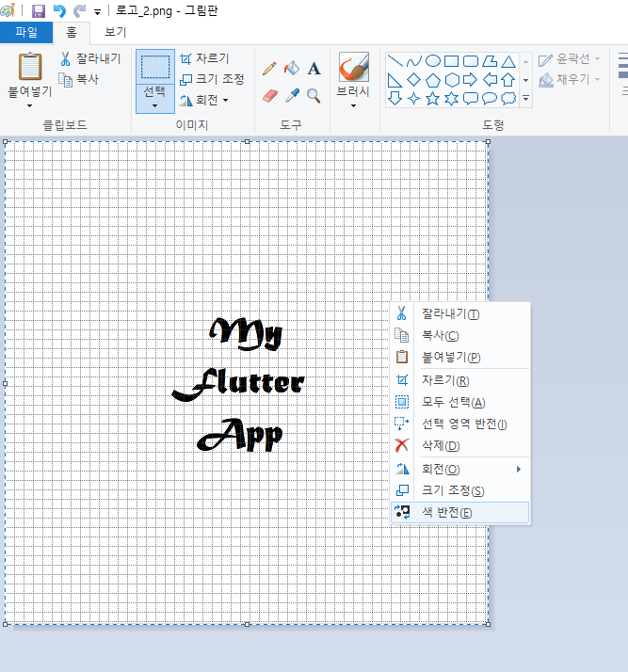Open the 붙여넣기 dropdown arrow
Viewport: 628px width, 672px height.
click(29, 105)
